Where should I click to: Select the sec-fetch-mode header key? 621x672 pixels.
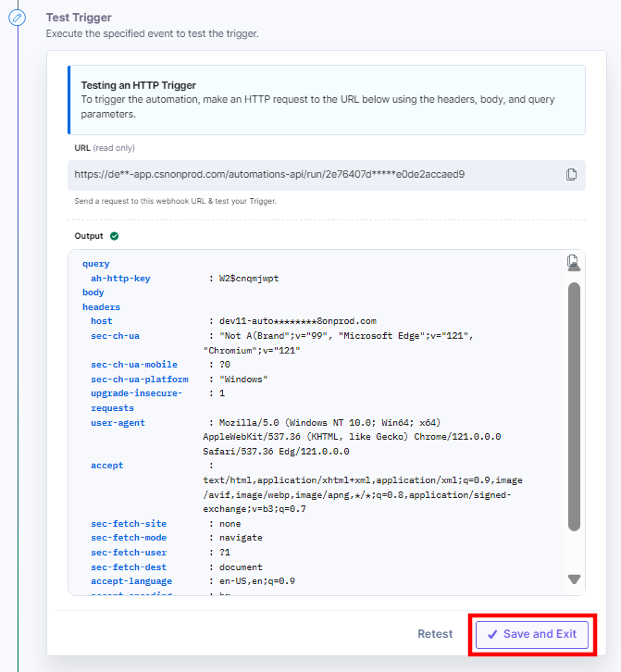coord(128,538)
